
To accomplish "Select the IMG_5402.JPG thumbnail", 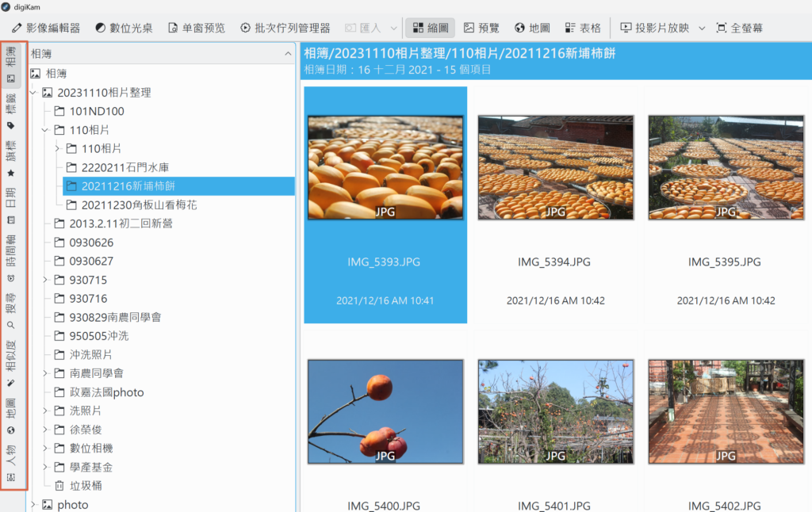I will click(x=726, y=411).
